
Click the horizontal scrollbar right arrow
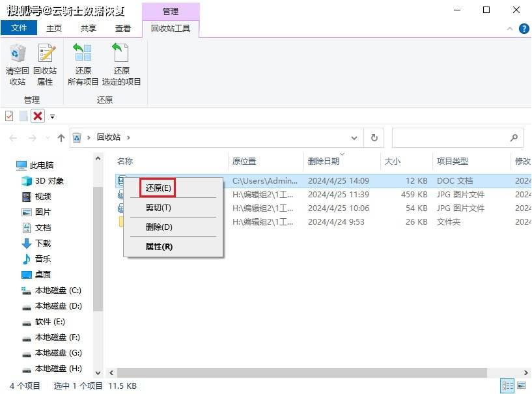(526, 373)
